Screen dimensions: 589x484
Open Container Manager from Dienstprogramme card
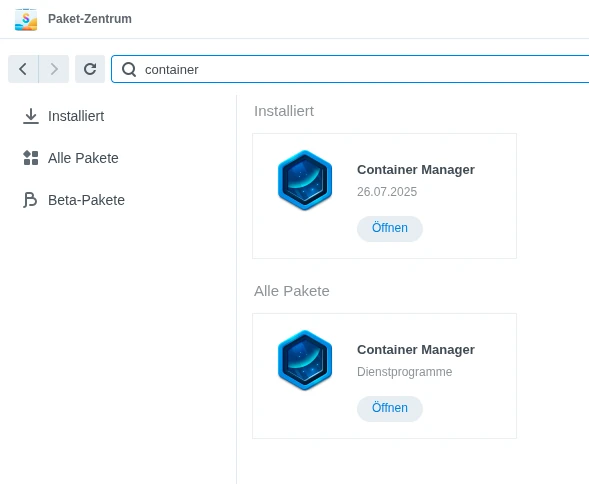coord(390,408)
